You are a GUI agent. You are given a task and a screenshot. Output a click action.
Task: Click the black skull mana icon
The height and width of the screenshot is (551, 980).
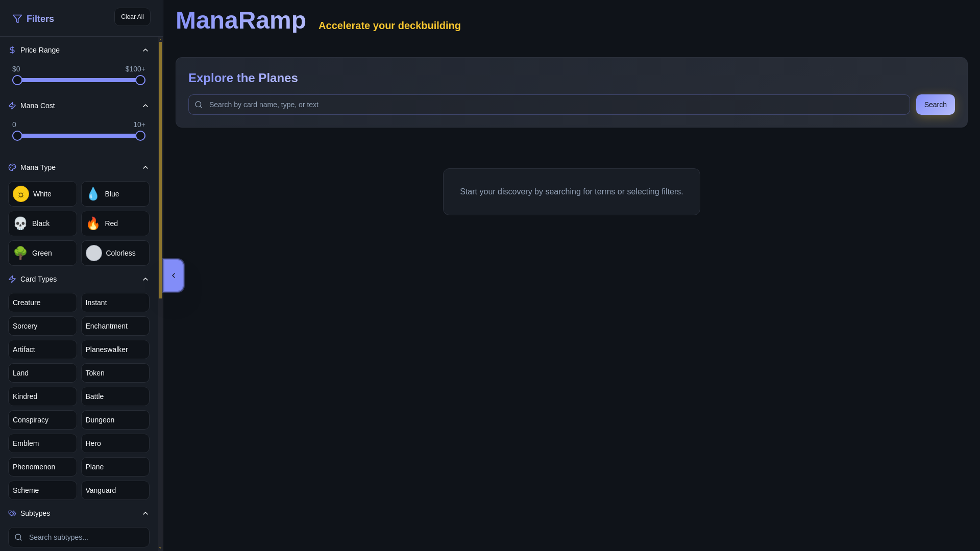click(20, 223)
